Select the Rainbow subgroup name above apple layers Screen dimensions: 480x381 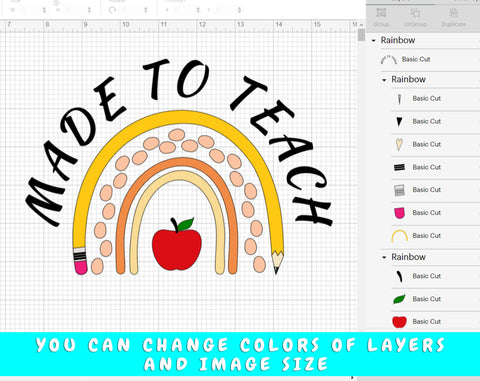click(x=408, y=257)
